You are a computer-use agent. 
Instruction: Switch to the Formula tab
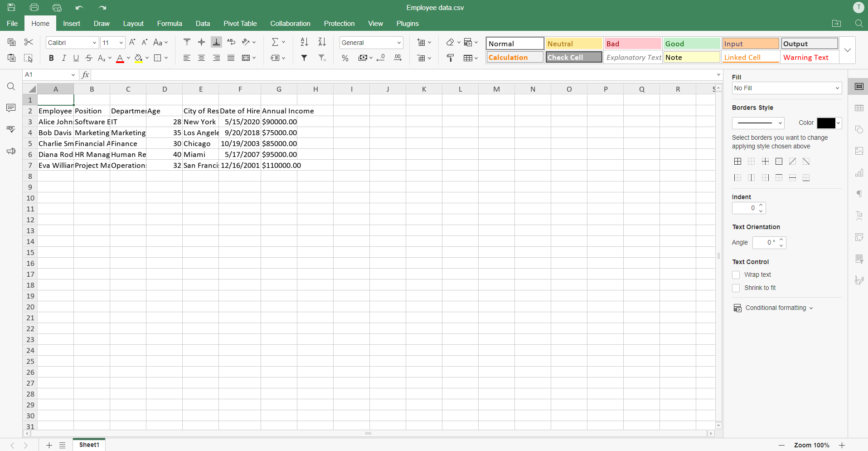pyautogui.click(x=170, y=24)
